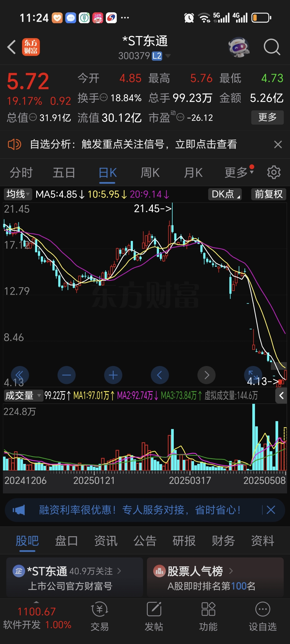Open 发帖 post icon
Image resolution: width=290 pixels, height=644 pixels.
click(x=154, y=617)
